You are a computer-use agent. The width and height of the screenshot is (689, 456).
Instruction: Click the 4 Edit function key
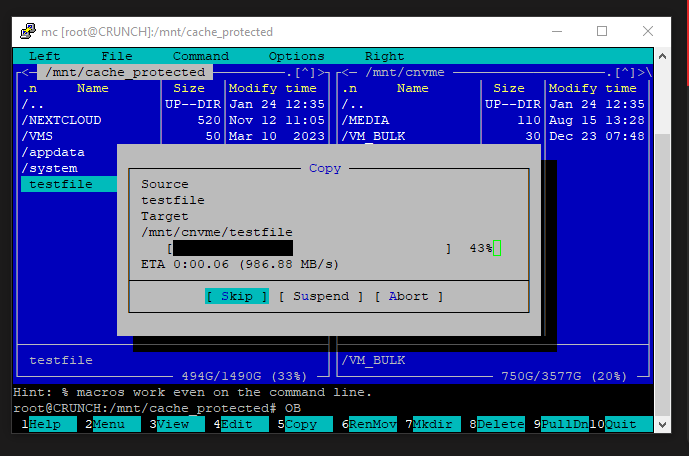[x=241, y=424]
